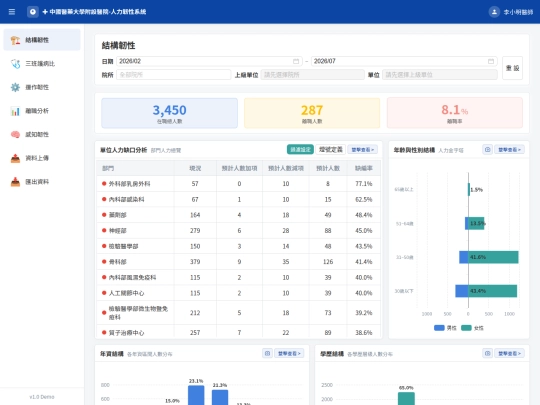Toggle the green female legend swatch
540x405 pixels.
pyautogui.click(x=466, y=328)
